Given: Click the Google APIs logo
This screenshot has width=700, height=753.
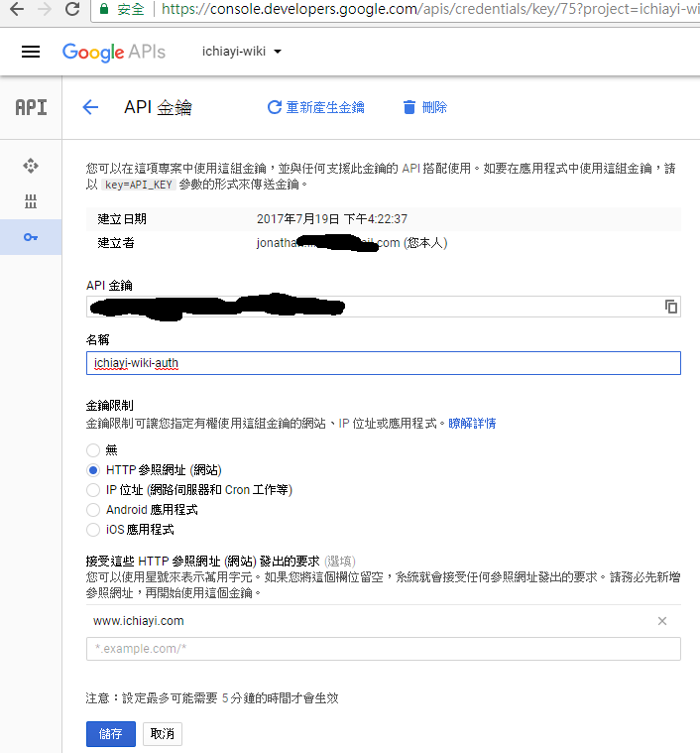Looking at the screenshot, I should (114, 52).
